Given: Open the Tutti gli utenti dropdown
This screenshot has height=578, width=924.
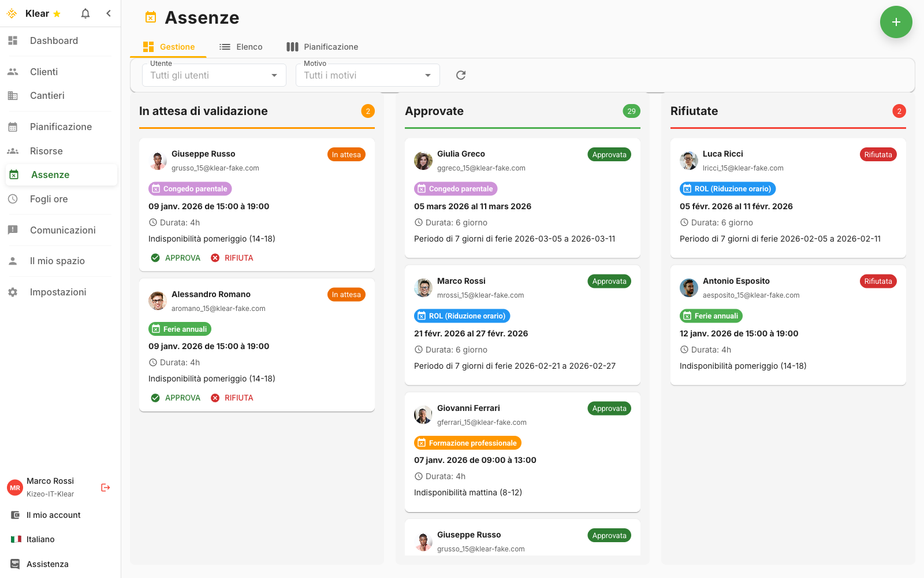Looking at the screenshot, I should pyautogui.click(x=214, y=75).
